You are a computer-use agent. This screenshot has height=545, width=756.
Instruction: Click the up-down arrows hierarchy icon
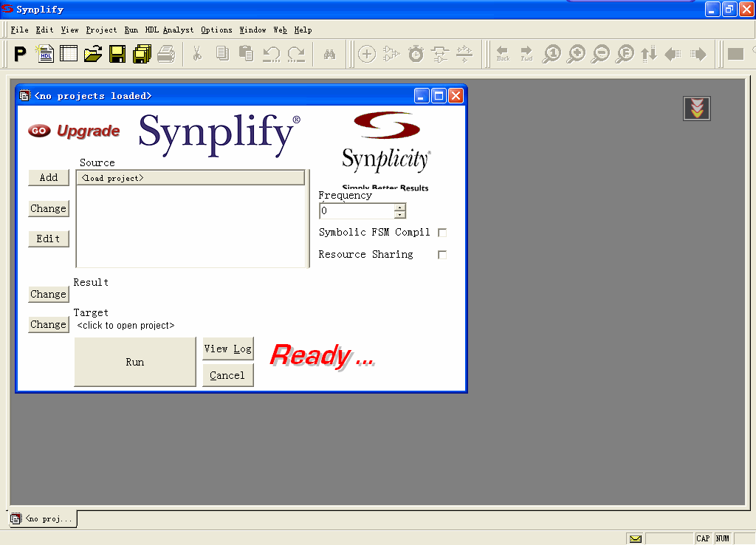[x=649, y=54]
